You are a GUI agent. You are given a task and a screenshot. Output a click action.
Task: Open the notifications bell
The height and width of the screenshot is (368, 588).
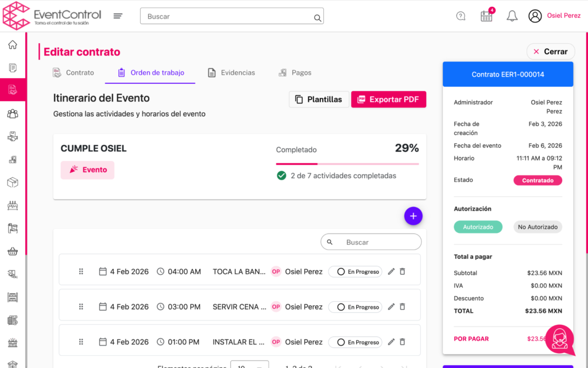[512, 16]
